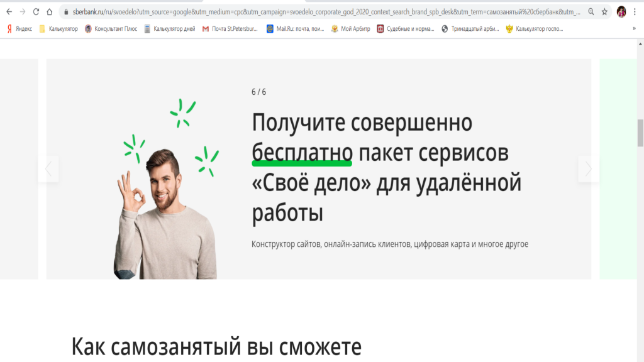The width and height of the screenshot is (644, 362).
Task: Click the vertical page scrollbar thumb
Action: (640, 132)
